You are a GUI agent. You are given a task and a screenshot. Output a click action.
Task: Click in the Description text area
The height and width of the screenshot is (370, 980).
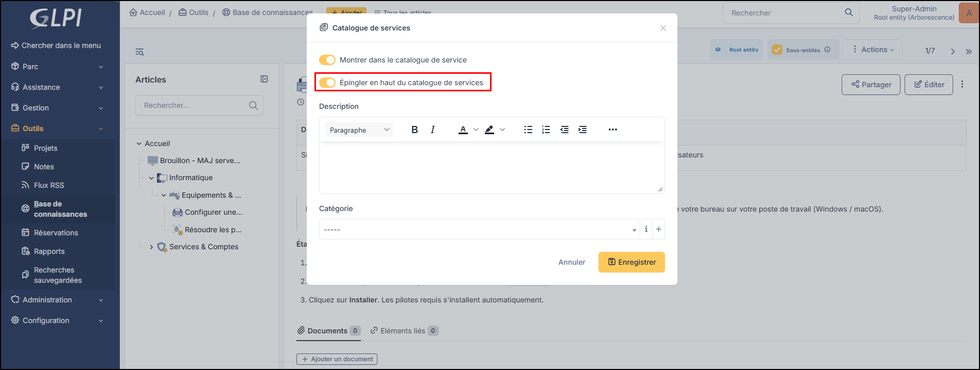click(x=492, y=168)
